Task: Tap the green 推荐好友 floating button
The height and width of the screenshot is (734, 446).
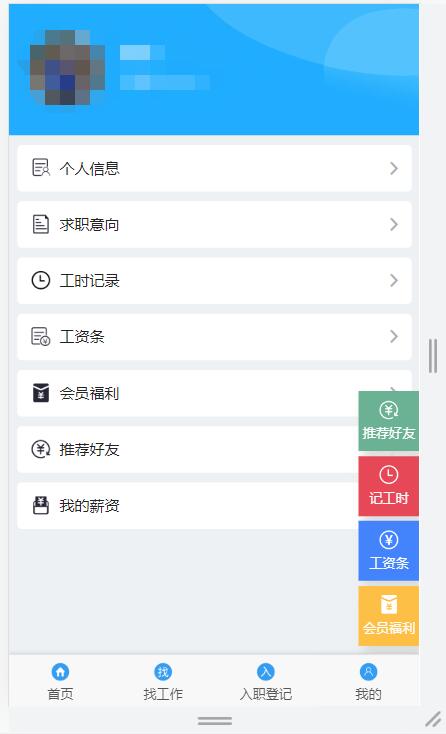Action: [388, 421]
